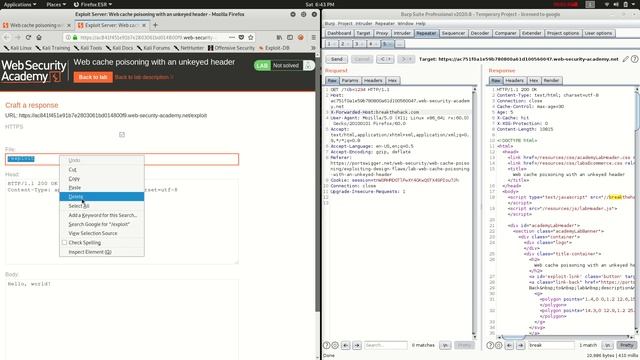Screen dimensions: 640x360
Task: Go to next response search match
Action: click(x=521, y=345)
